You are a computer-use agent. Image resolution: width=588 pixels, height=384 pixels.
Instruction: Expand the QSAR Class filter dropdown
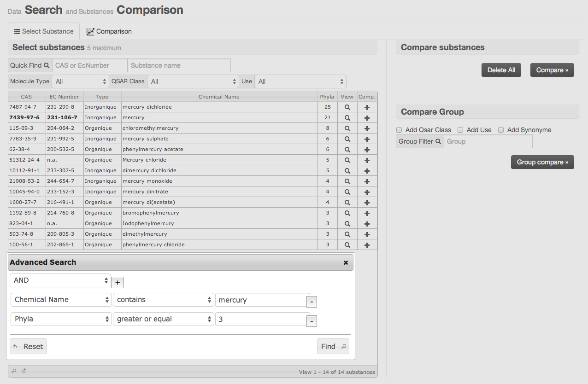[x=193, y=81]
